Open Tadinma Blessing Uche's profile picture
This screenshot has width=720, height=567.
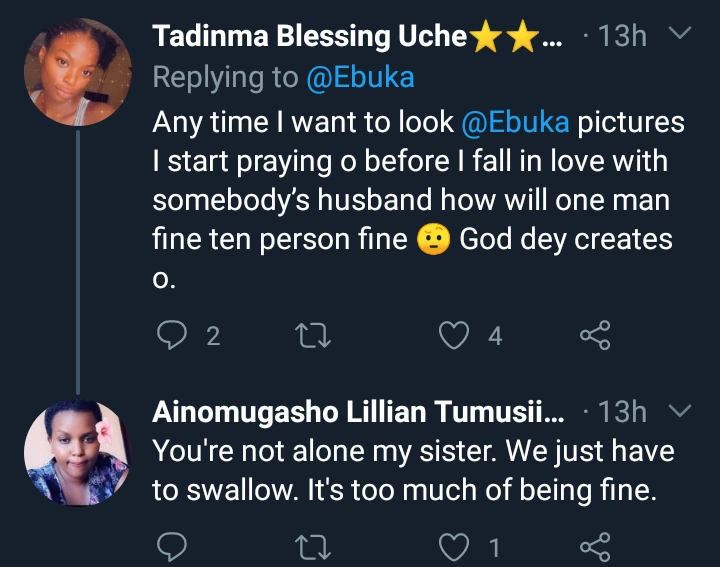click(x=77, y=72)
